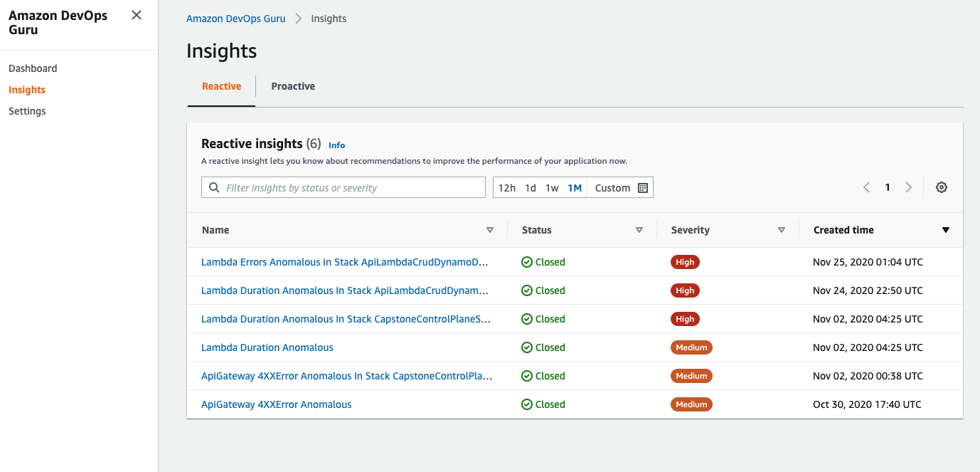The width and height of the screenshot is (980, 472).
Task: Click the search magnifier icon in filter
Action: 214,188
